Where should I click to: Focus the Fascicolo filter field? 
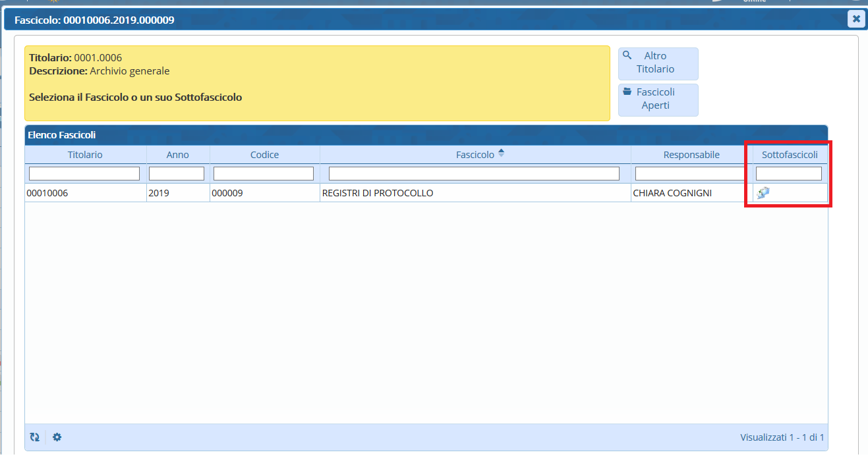click(x=474, y=174)
